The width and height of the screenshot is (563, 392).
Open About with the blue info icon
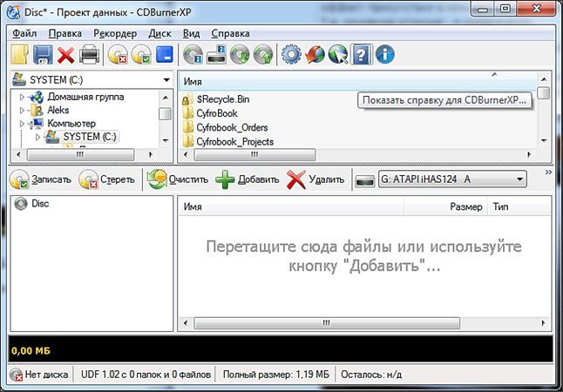click(x=385, y=55)
